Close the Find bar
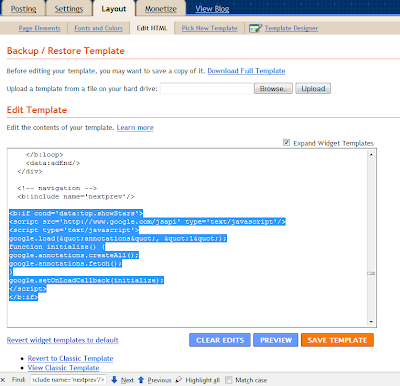 tap(3, 380)
